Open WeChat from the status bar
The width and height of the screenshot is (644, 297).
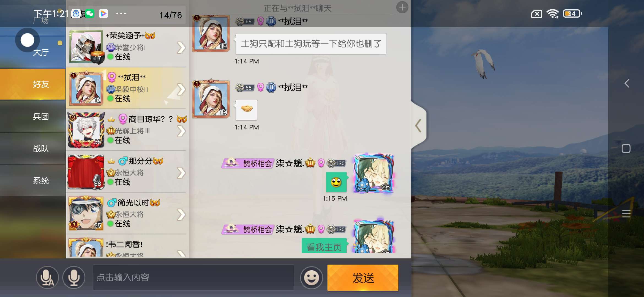[90, 13]
